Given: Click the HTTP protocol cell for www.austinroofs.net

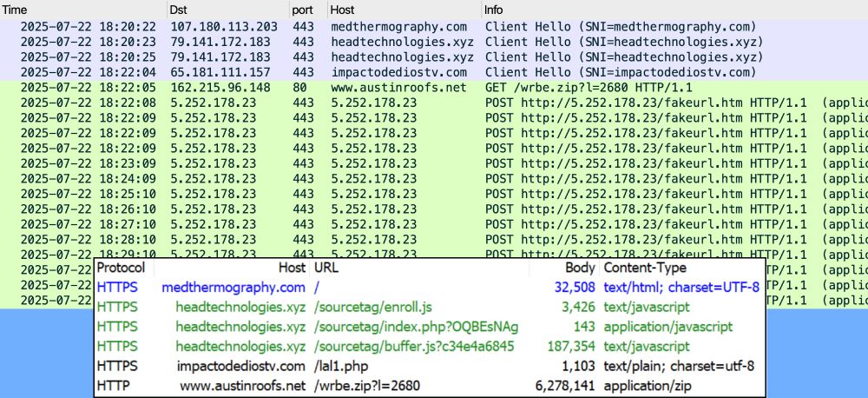Looking at the screenshot, I should pyautogui.click(x=113, y=386).
